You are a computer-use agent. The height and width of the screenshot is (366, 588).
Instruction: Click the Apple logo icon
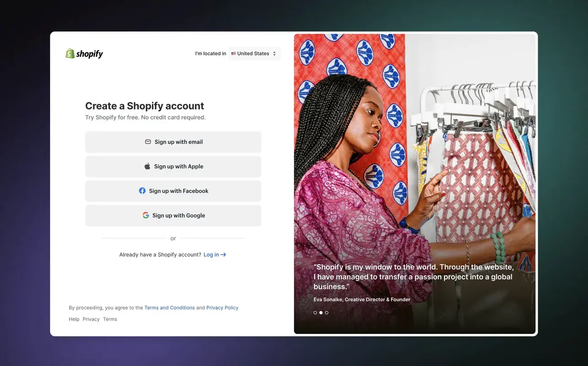pos(147,167)
